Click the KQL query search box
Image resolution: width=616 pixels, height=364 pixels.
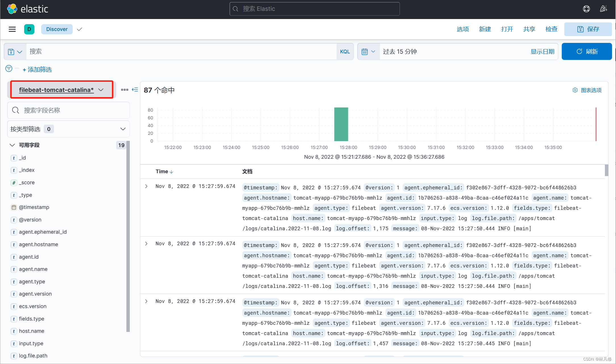point(181,52)
